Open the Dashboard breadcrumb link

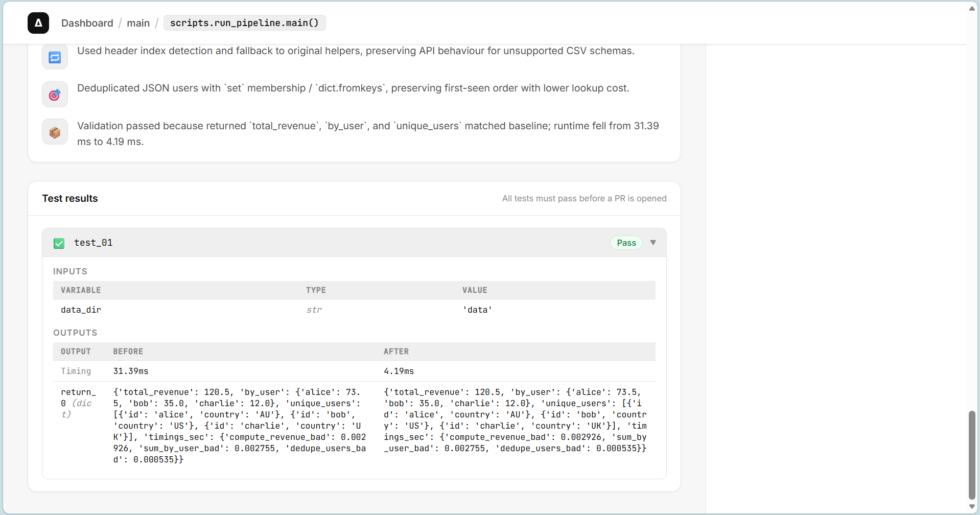coord(87,23)
